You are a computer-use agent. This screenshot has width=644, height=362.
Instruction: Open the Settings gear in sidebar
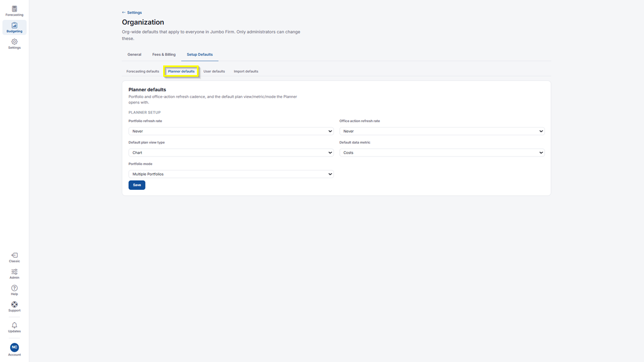(14, 44)
